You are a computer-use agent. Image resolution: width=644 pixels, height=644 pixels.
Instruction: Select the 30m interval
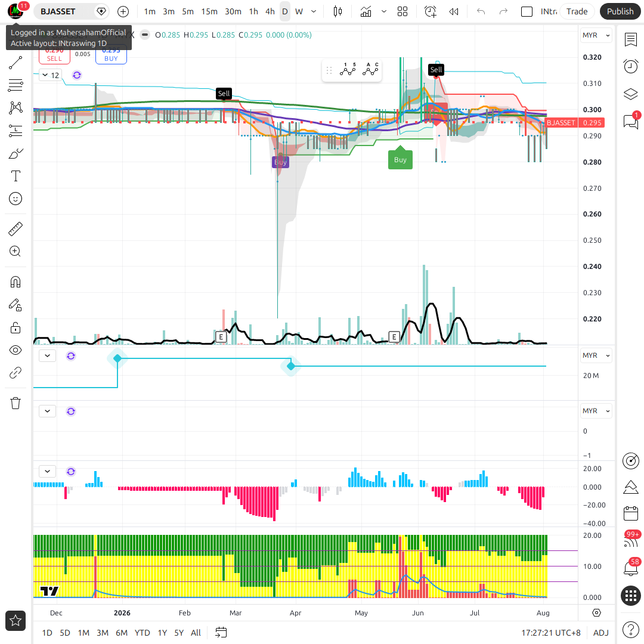(x=233, y=11)
